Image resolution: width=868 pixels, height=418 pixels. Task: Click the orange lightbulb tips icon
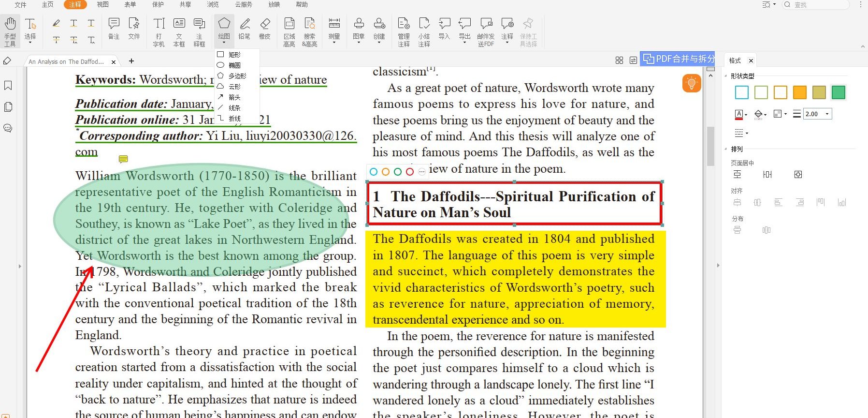click(691, 83)
